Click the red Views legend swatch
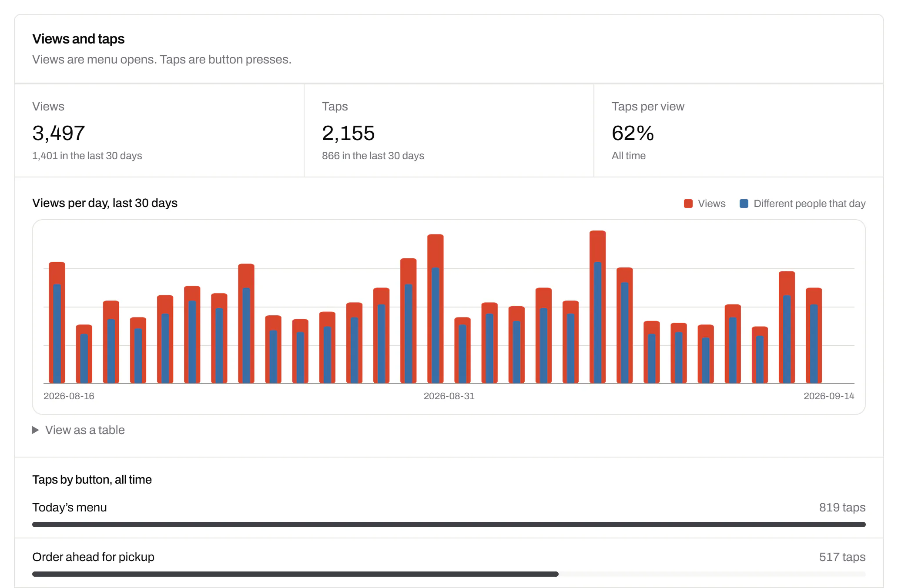Image resolution: width=898 pixels, height=588 pixels. pyautogui.click(x=688, y=204)
